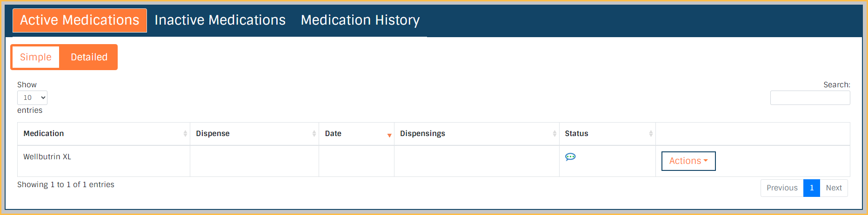The height and width of the screenshot is (215, 868).
Task: Switch to Inactive Medications tab
Action: tap(220, 20)
